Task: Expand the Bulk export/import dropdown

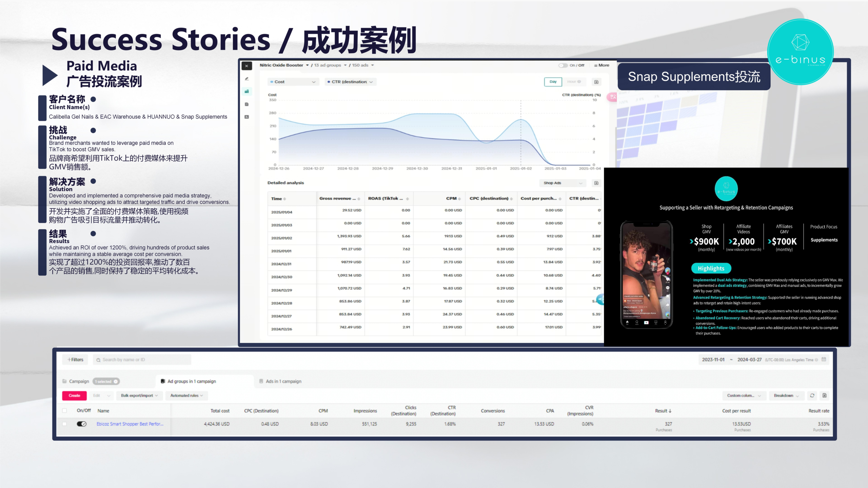Action: 139,395
